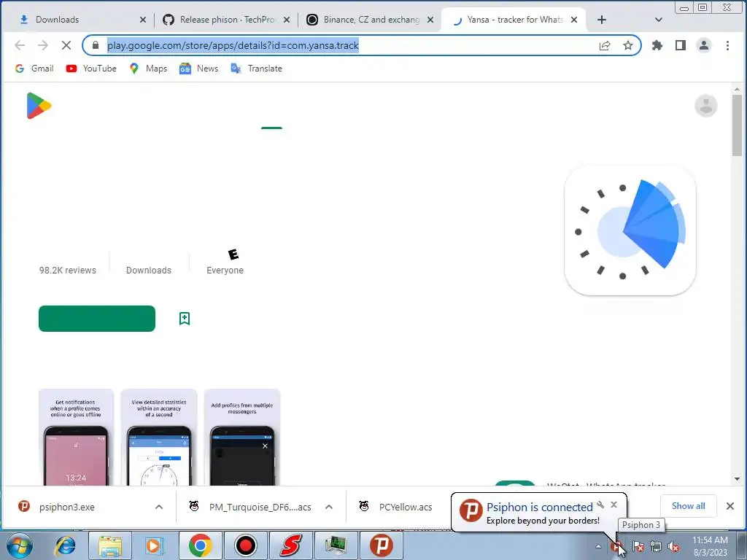The width and height of the screenshot is (747, 560).
Task: Click the Yansa app icon image
Action: click(x=630, y=230)
